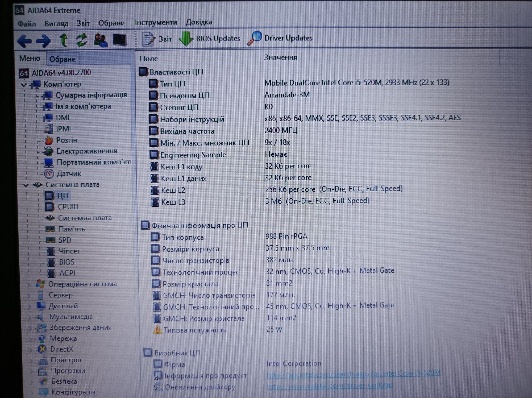Select Програми item in tree
This screenshot has width=532, height=398.
pyautogui.click(x=68, y=371)
